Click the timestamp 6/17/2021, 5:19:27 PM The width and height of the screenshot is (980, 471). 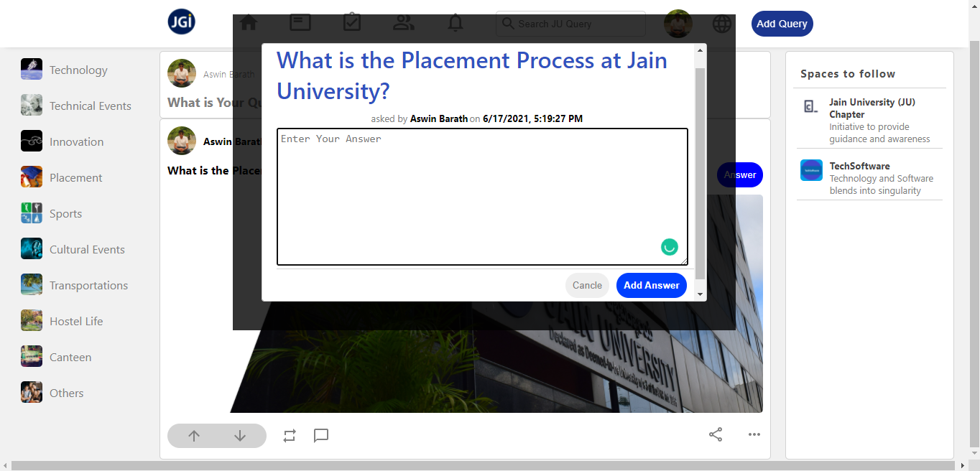tap(532, 118)
